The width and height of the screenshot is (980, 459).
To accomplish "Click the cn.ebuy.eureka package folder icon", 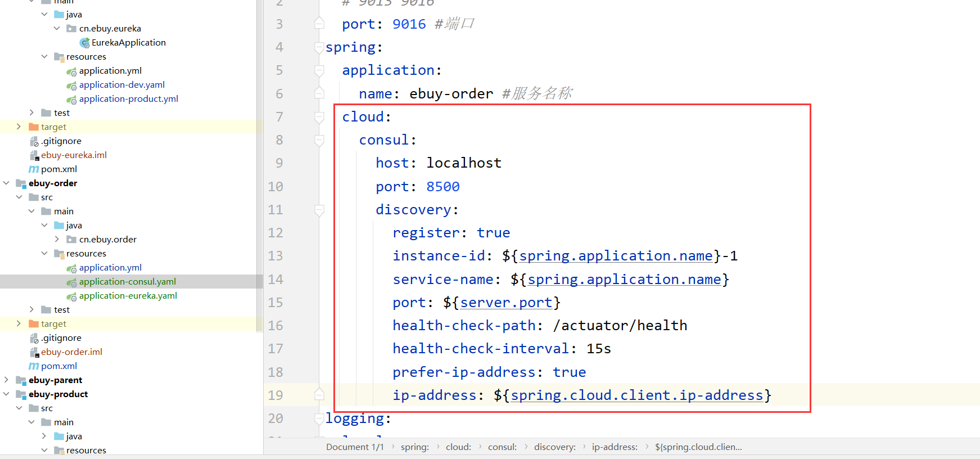I will click(x=71, y=29).
